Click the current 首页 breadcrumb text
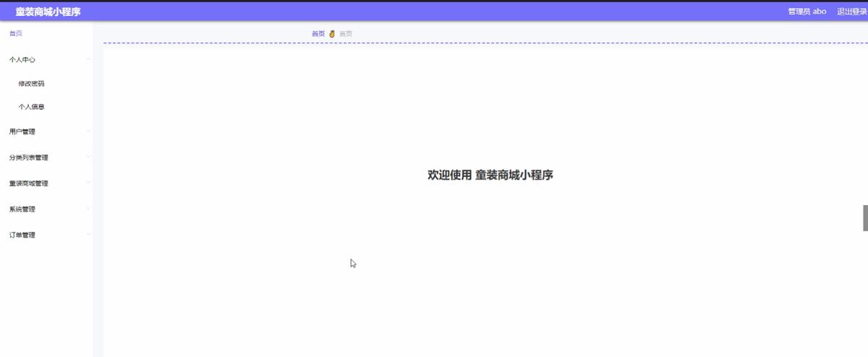The width and height of the screenshot is (868, 357). 346,34
